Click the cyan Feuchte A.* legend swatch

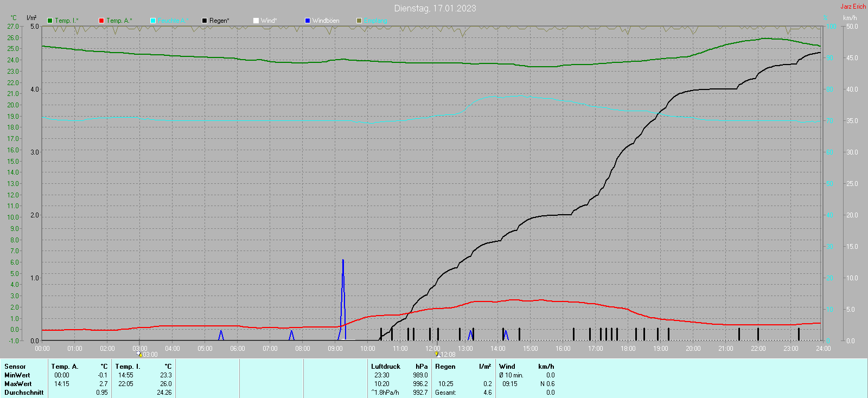[153, 21]
